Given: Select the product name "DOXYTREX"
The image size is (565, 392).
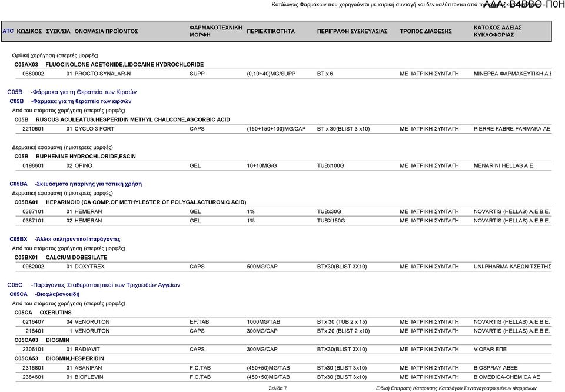Looking at the screenshot, I should (89, 267).
